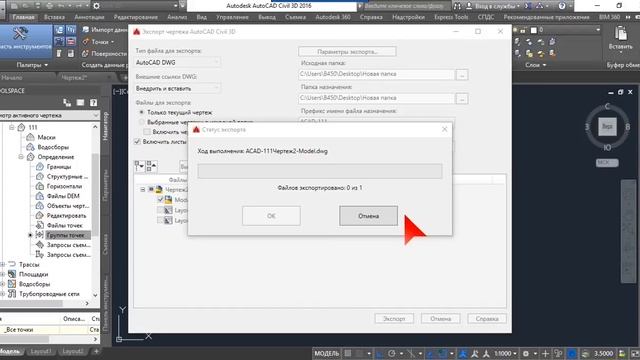The width and height of the screenshot is (640, 360).
Task: Click the crosshair plus icon in status bar
Action: (x=545, y=353)
